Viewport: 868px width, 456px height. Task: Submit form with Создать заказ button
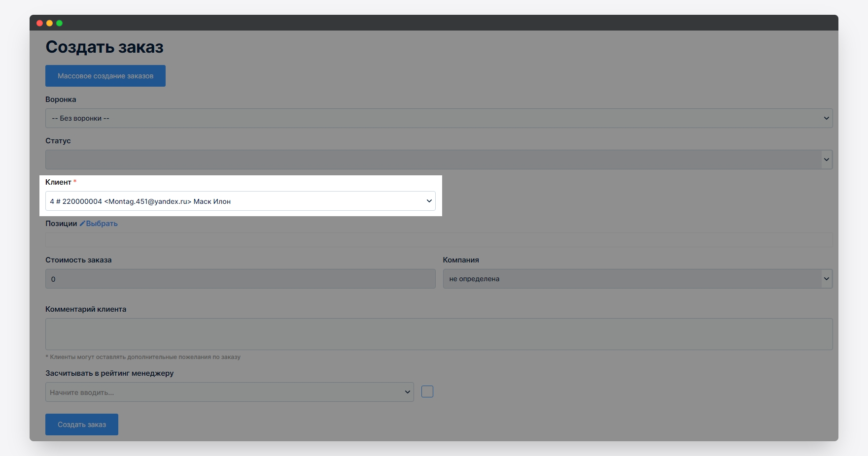coord(82,424)
